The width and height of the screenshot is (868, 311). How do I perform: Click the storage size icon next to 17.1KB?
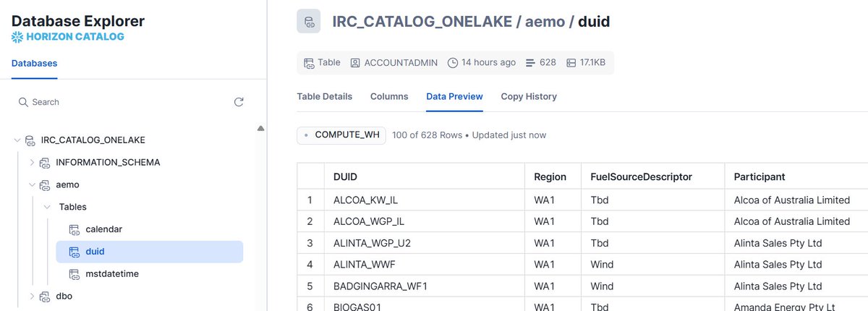pyautogui.click(x=571, y=62)
